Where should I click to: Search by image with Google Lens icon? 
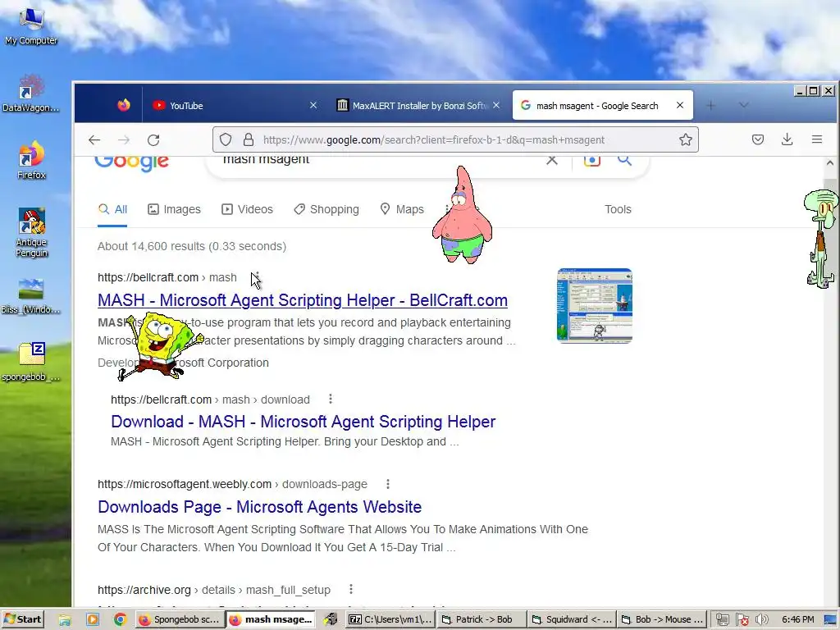[x=592, y=160]
